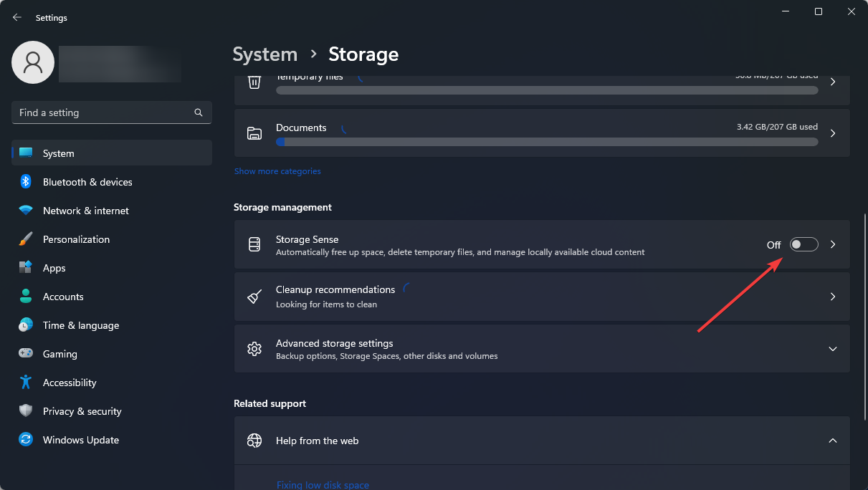
Task: Maximize the Settings window
Action: pos(819,11)
